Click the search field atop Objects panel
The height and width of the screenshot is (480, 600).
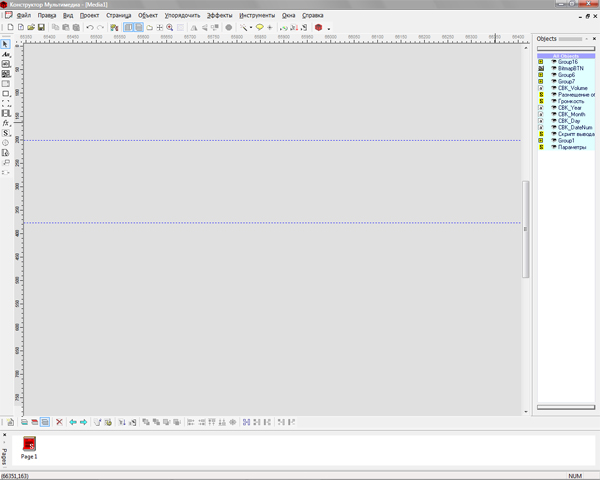pyautogui.click(x=566, y=49)
